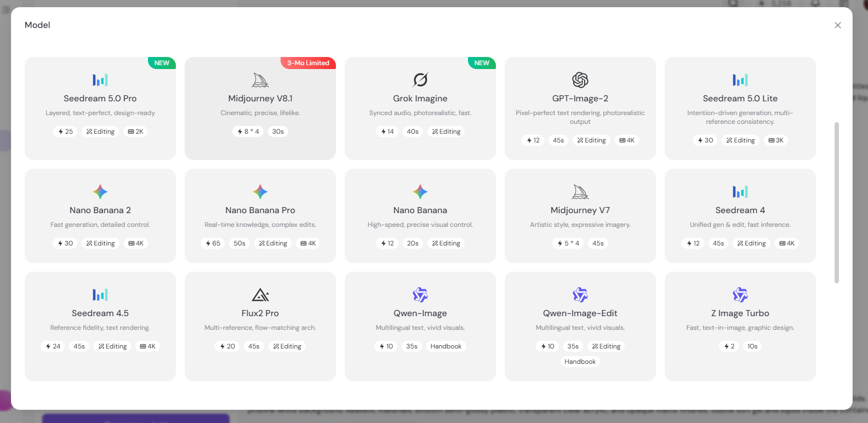Pick the Qwen-Image-Edit model title

(x=580, y=313)
